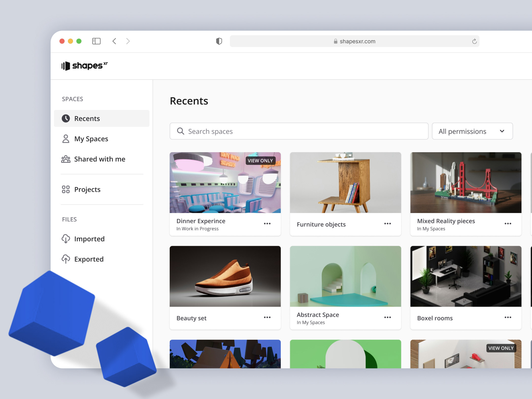
Task: Open more options for Abstract Space
Action: tap(387, 317)
